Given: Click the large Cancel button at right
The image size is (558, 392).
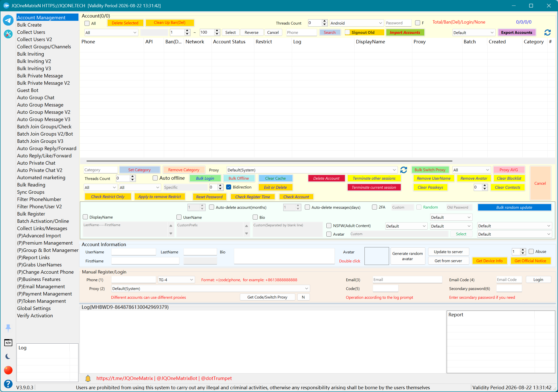Looking at the screenshot, I should point(540,183).
